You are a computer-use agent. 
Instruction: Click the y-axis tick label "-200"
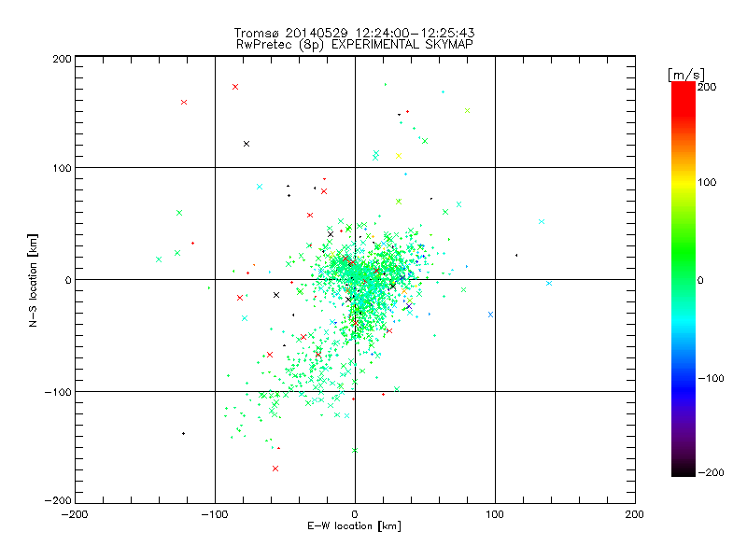pos(58,500)
